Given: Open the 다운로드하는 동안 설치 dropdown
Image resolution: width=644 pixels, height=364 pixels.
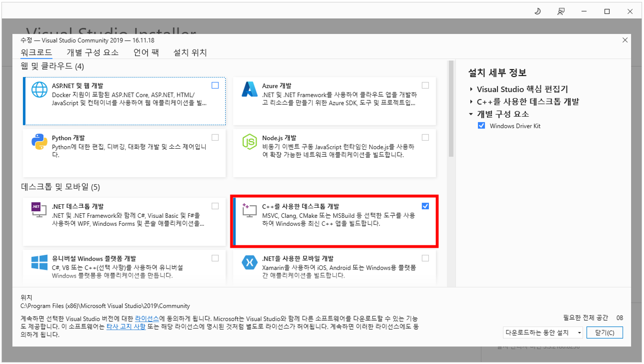Looking at the screenshot, I should [543, 332].
